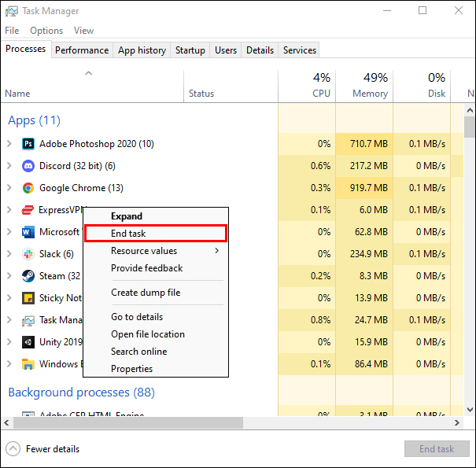Choose Search online in context menu
This screenshot has height=468, width=476.
(x=156, y=352)
